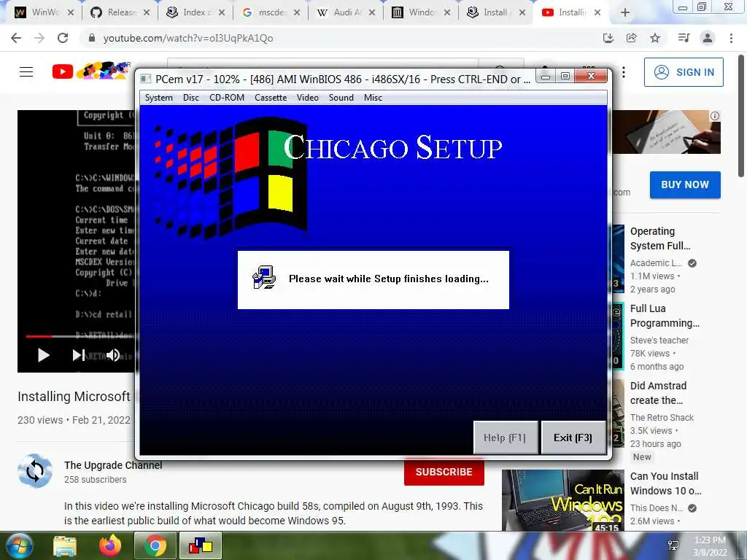
Task: Close the WinWorld tab
Action: (x=71, y=13)
